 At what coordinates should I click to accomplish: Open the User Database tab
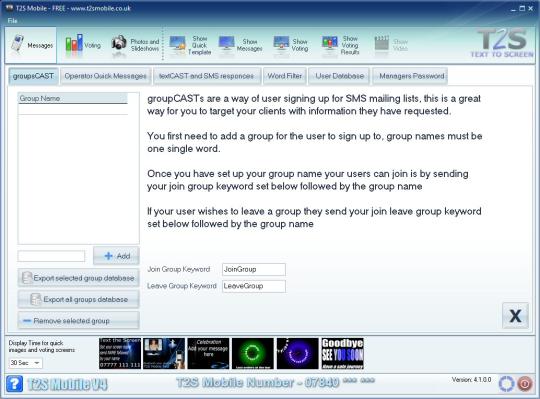click(340, 76)
